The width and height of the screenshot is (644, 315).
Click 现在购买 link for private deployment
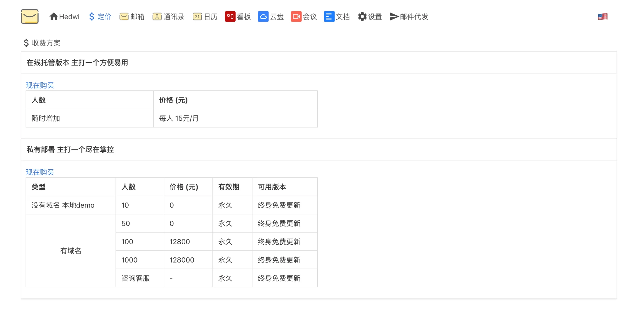[x=40, y=172]
